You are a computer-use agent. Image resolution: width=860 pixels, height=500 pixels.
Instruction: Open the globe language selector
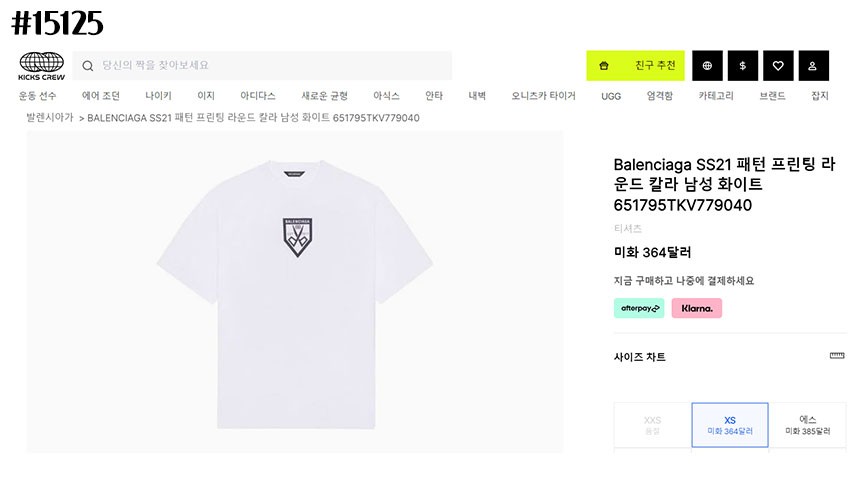click(x=708, y=66)
